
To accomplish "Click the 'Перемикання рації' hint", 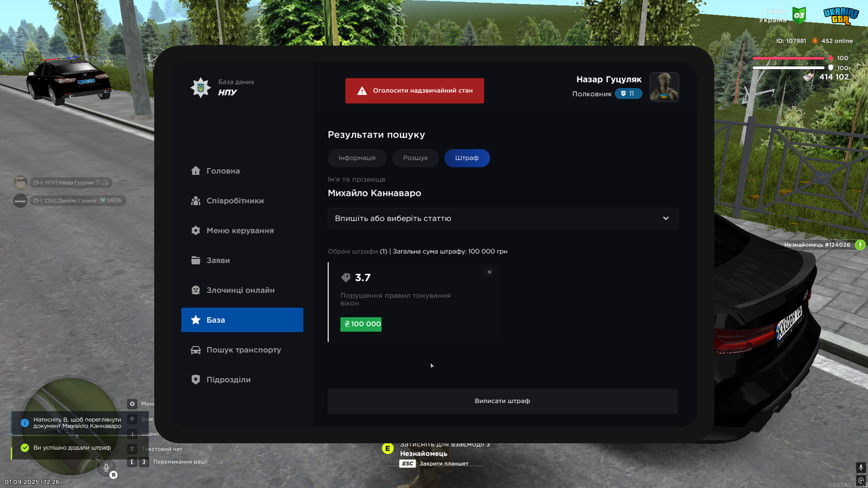I will (x=180, y=462).
